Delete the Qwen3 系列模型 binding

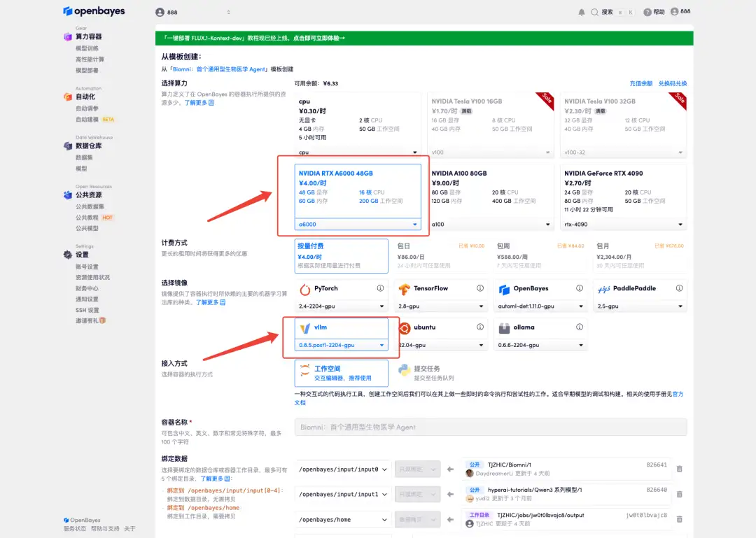pos(679,494)
